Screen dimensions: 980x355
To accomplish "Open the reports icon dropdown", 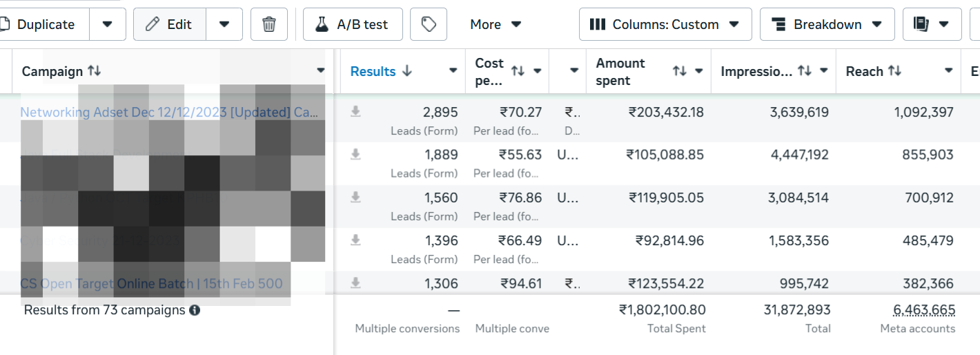I will (x=932, y=24).
